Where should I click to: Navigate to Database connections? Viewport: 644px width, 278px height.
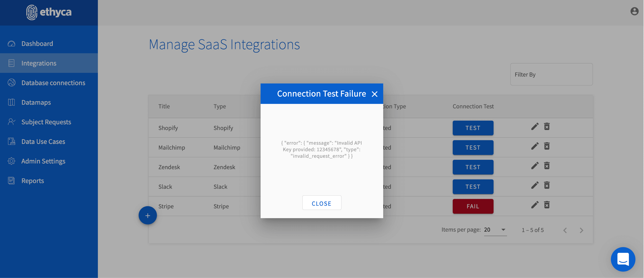click(53, 83)
